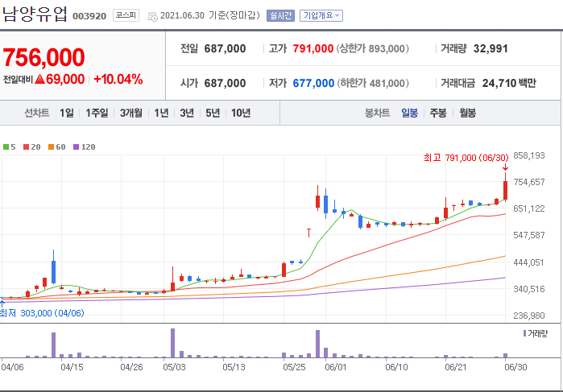The image size is (563, 392).
Task: Click the purple 거래량 legend marker
Action: click(524, 333)
